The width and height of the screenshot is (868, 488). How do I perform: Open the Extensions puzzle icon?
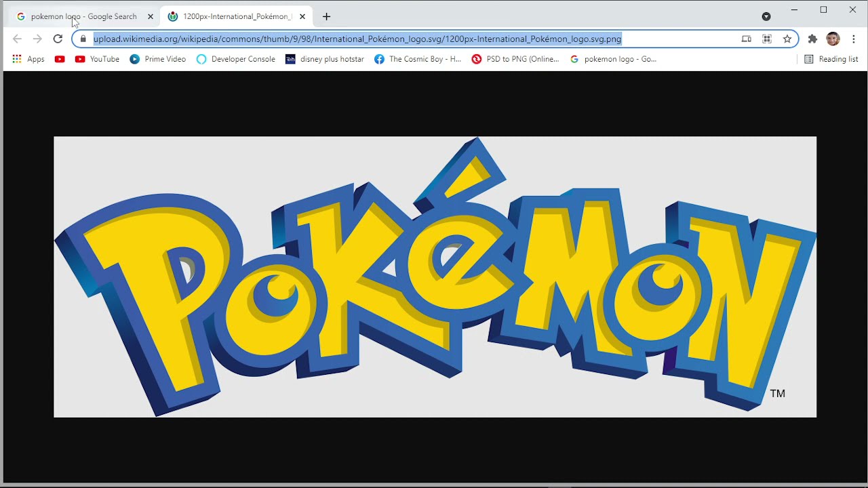812,39
